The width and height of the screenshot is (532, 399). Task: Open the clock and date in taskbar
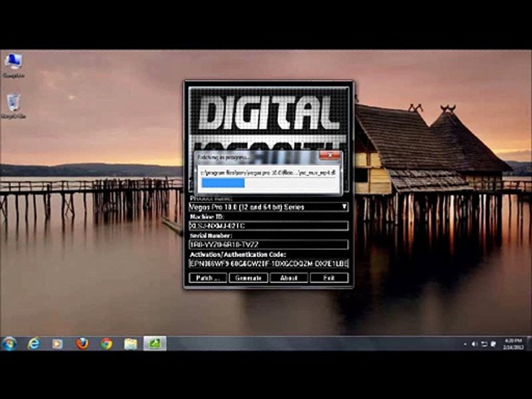tap(514, 344)
